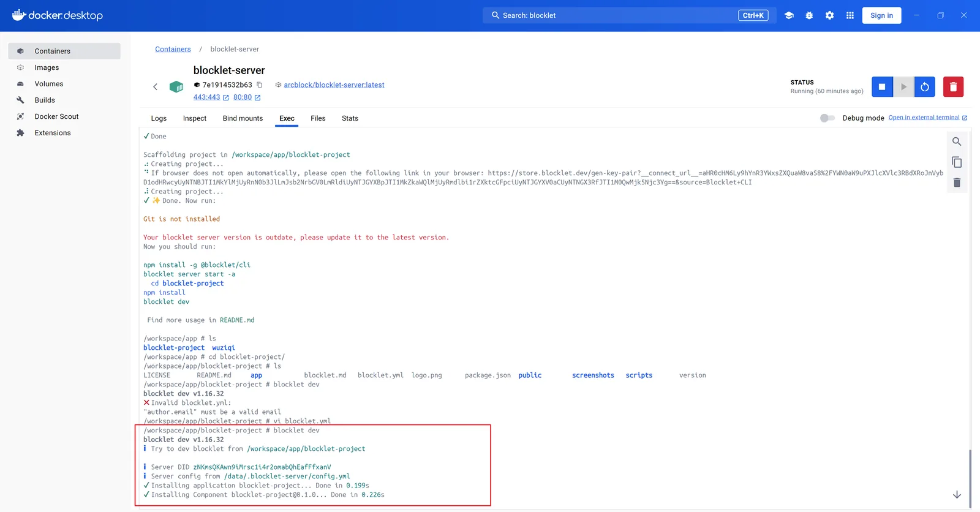Screen dimensions: 980x512
Task: Click the terminal vertical scrollbar thumb
Action: (x=970, y=478)
